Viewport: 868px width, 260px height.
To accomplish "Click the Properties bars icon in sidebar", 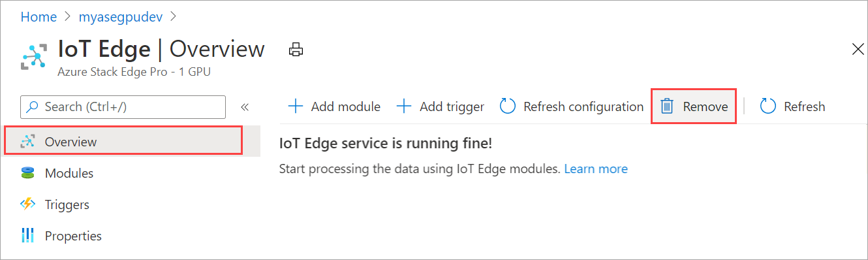I will click(x=27, y=236).
